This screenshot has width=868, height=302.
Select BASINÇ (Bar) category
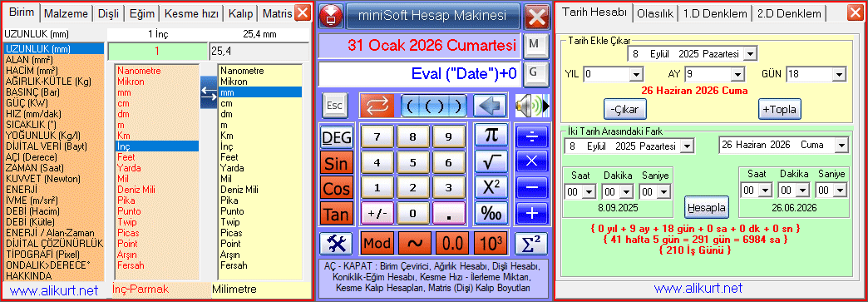[x=53, y=92]
